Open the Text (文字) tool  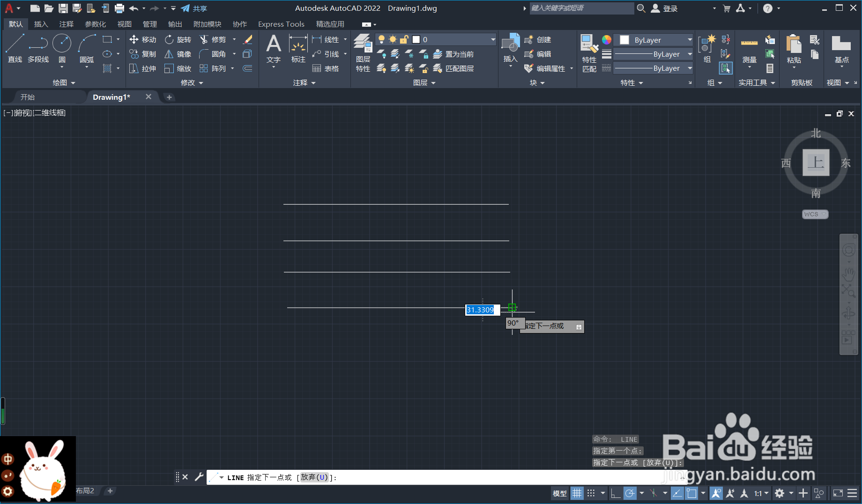274,49
